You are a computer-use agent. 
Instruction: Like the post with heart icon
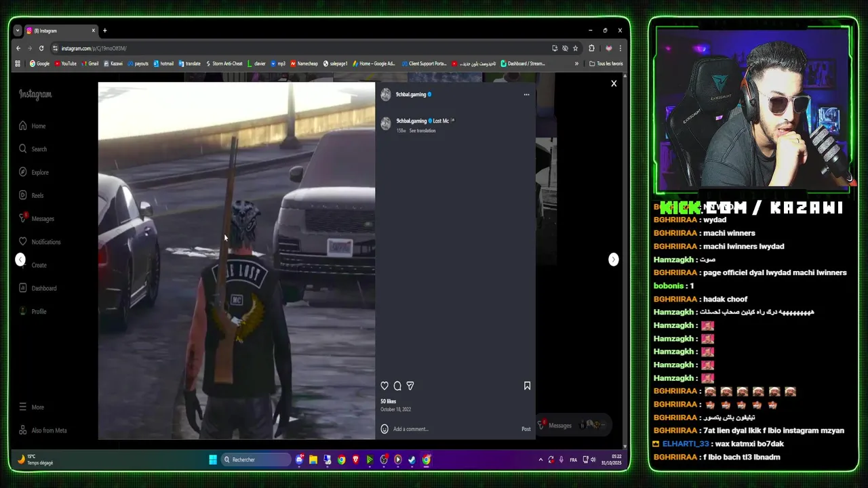click(x=384, y=386)
